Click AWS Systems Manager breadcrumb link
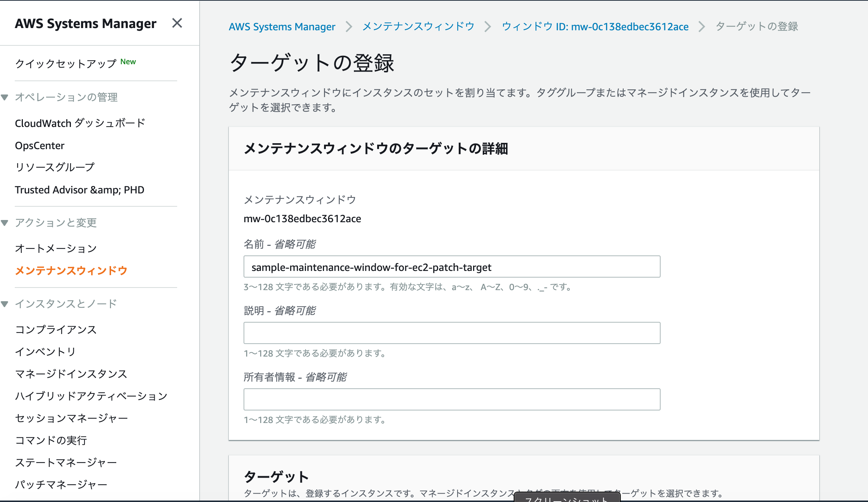The image size is (868, 502). pos(282,27)
